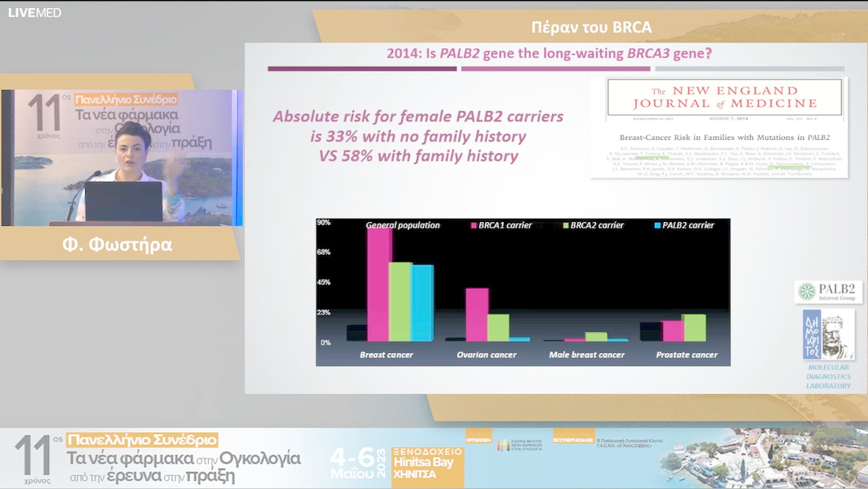The image size is (868, 489).
Task: Select the General population legend label
Action: 403,225
